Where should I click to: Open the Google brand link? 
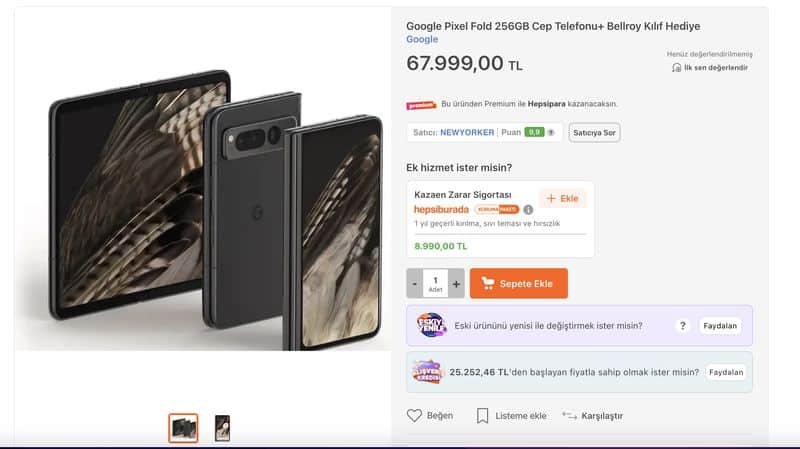pyautogui.click(x=422, y=39)
